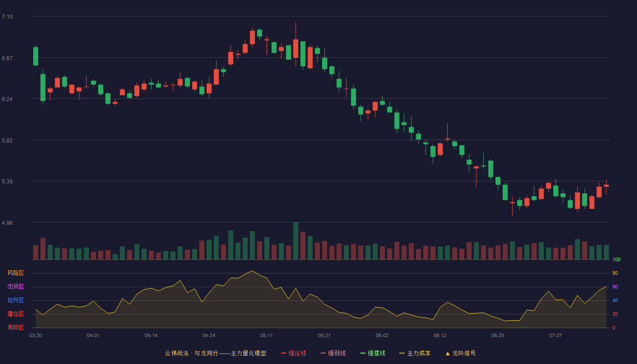
Task: Toggle the 强弱线 legend entry
Action: coord(333,353)
